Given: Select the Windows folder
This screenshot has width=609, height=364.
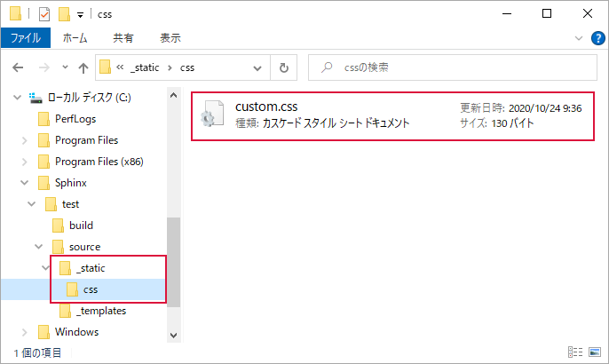Looking at the screenshot, I should [x=76, y=332].
